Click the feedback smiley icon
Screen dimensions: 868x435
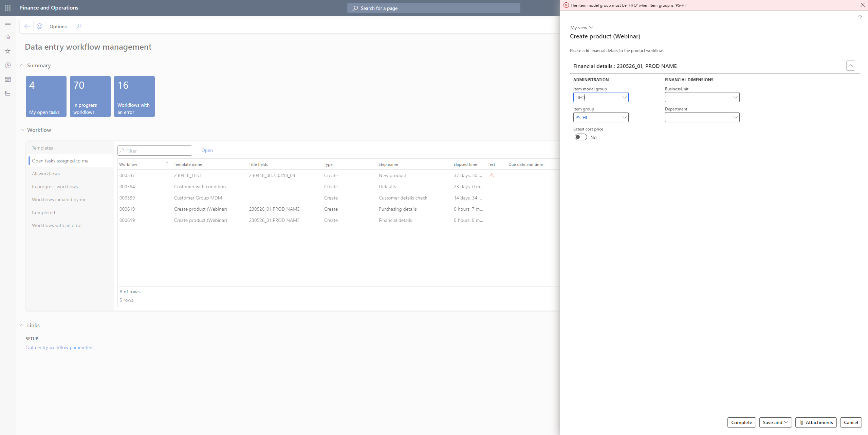[x=40, y=26]
